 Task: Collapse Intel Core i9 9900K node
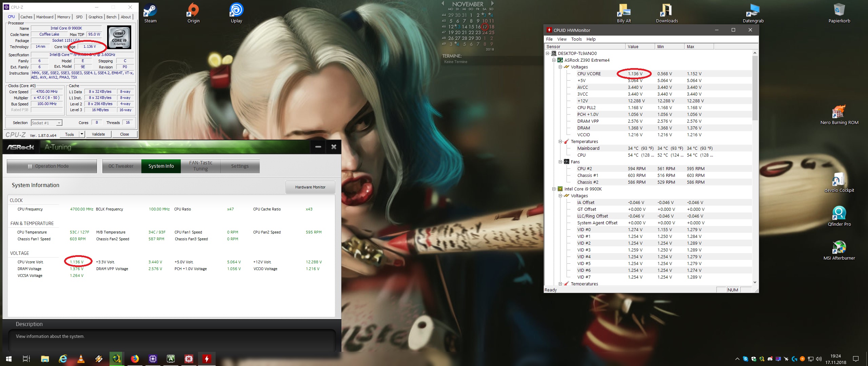click(554, 189)
